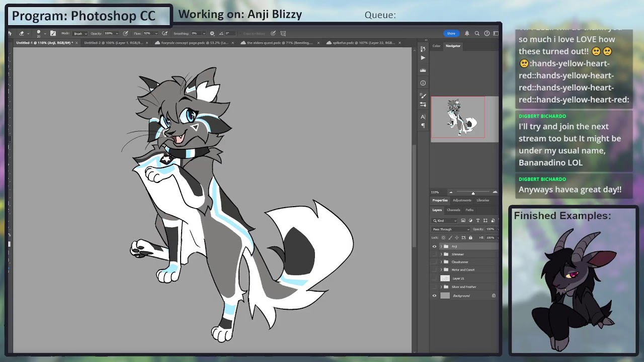Toggle pressure for opacity icon
Viewport: 644px width, 362px height.
125,33
